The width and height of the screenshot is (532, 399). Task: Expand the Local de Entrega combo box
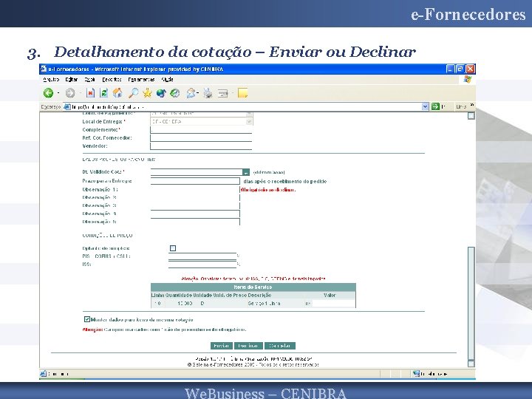click(250, 121)
